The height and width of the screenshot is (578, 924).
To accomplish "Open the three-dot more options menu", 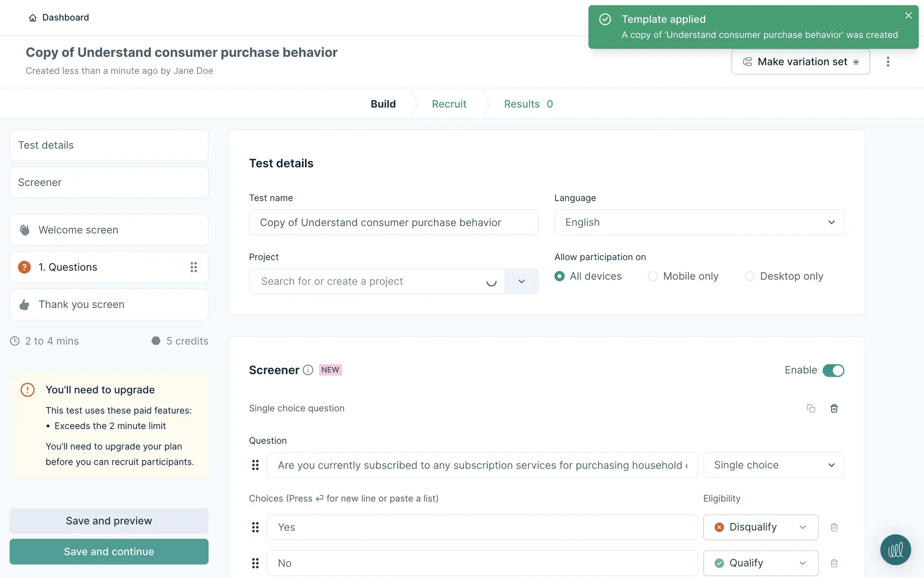I will (888, 62).
